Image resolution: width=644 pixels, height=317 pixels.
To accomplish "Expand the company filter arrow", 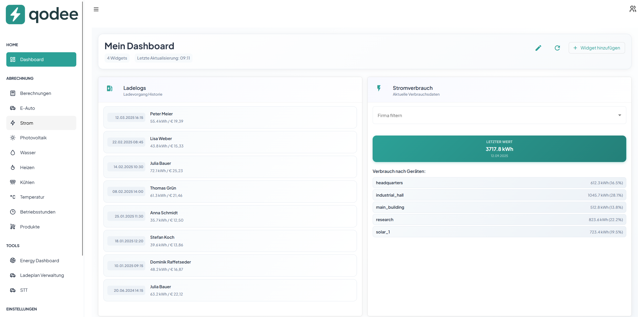I will [x=619, y=115].
